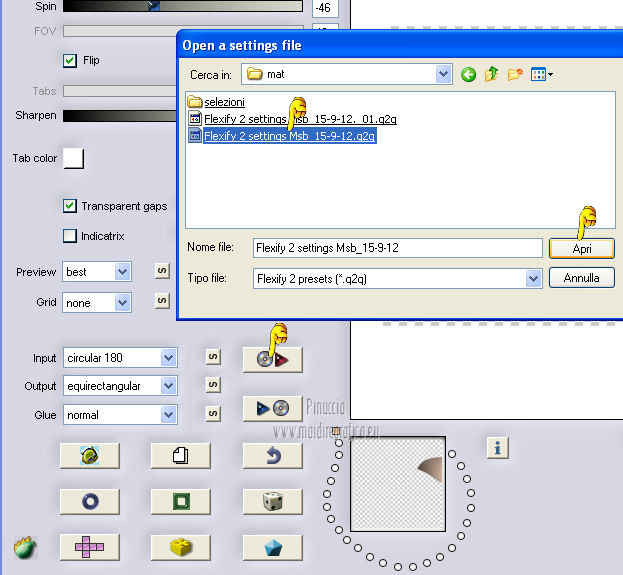Open the Grid dropdown set to none
The image size is (623, 575).
click(97, 303)
